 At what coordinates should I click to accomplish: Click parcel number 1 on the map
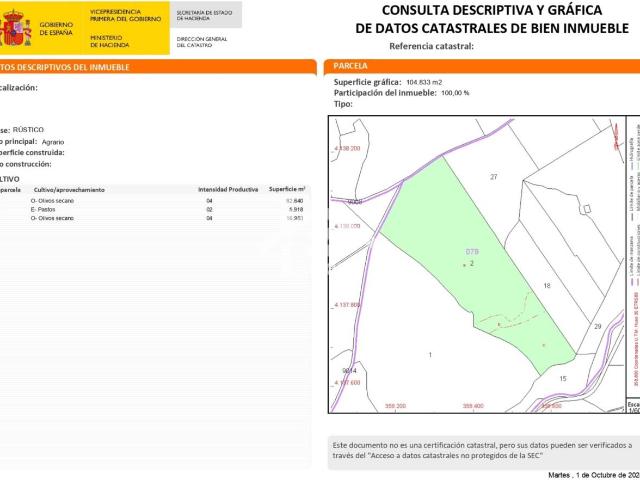pos(430,355)
